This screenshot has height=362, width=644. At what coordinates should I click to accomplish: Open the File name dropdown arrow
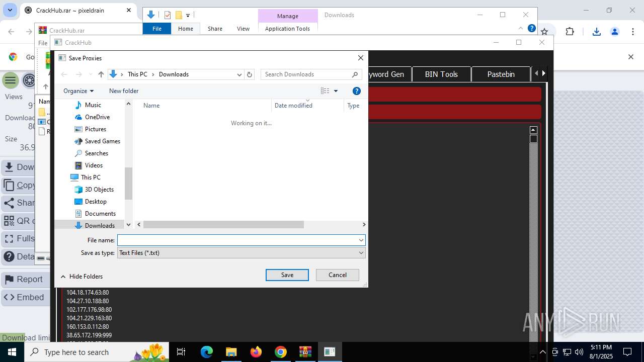click(x=361, y=240)
